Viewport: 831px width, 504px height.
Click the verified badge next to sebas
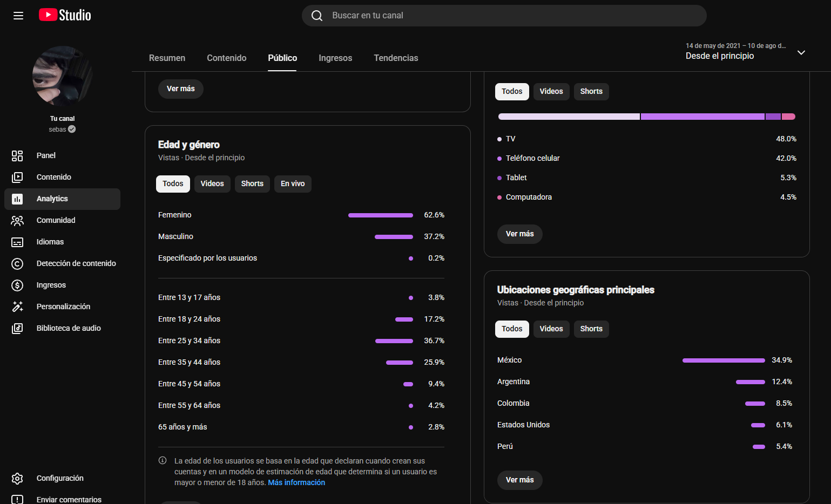tap(72, 130)
